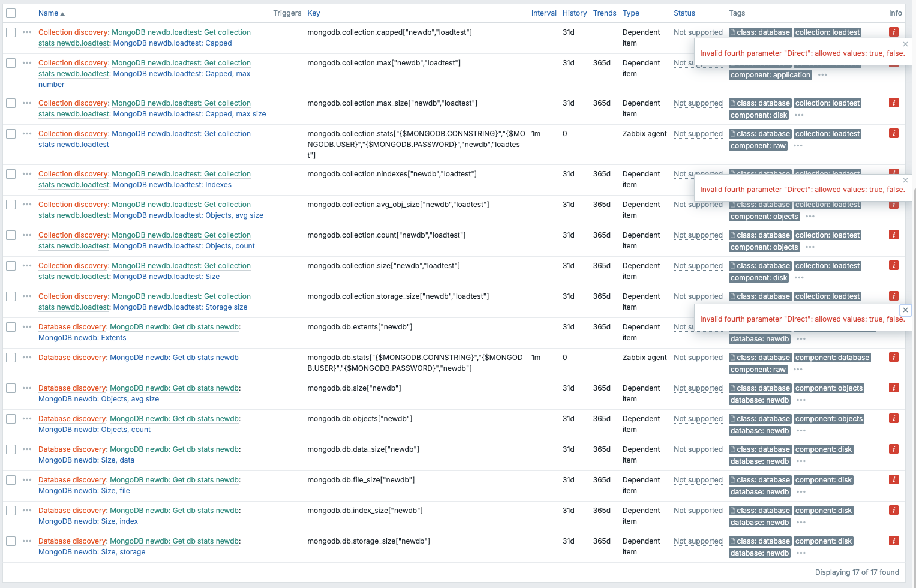This screenshot has width=916, height=588.
Task: Expand hidden tags on mongodb.db.file_size row
Action: point(801,492)
